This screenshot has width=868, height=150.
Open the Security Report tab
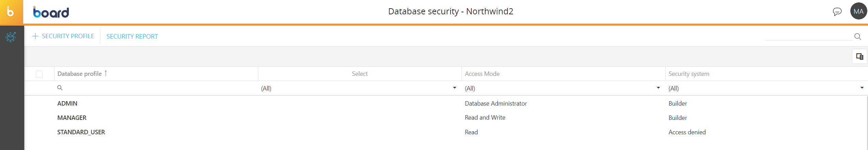[132, 37]
